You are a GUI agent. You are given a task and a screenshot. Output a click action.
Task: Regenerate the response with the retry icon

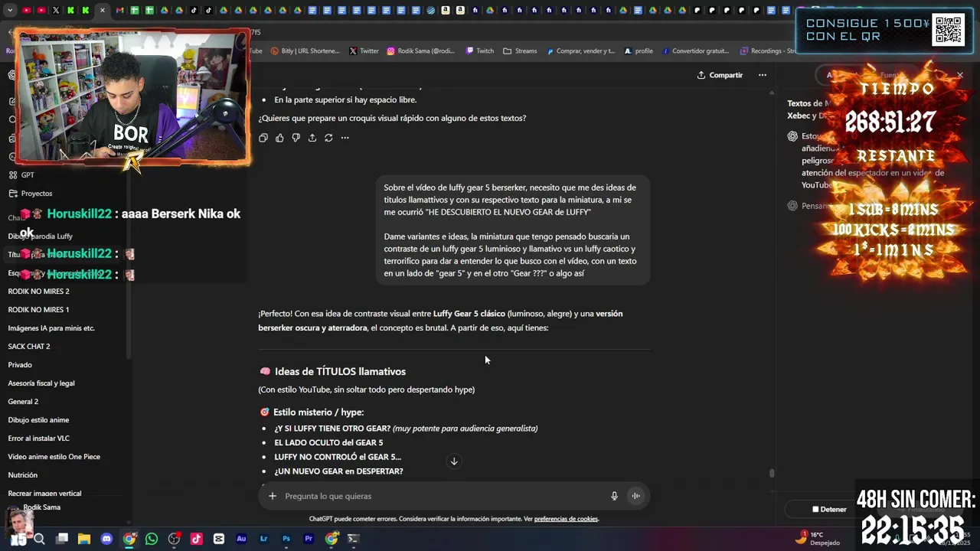[328, 138]
